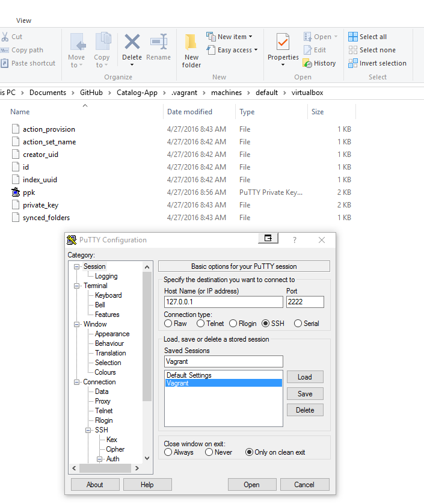
Task: Click the ppk PuTTY key file icon
Action: tap(16, 192)
